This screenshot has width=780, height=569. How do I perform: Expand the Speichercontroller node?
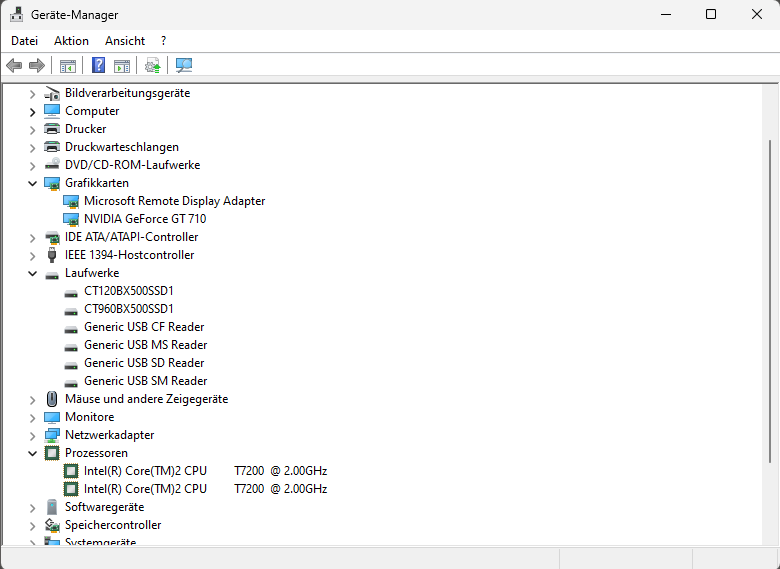tap(32, 526)
